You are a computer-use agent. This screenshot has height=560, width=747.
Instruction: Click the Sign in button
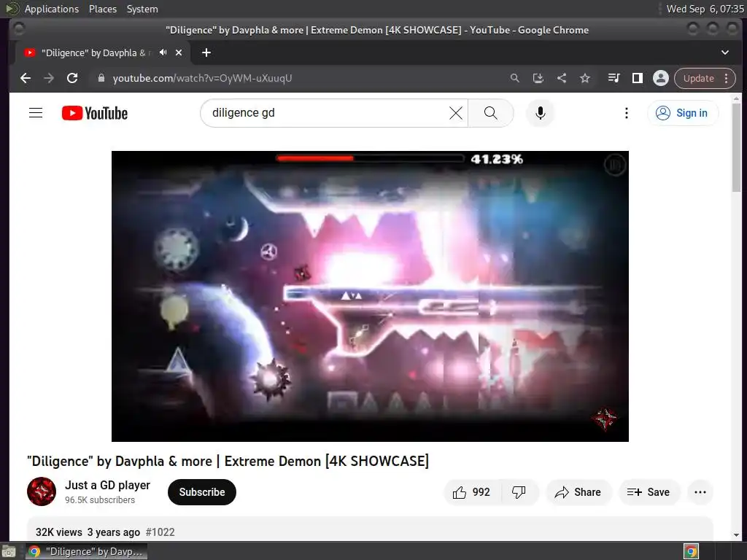point(682,113)
